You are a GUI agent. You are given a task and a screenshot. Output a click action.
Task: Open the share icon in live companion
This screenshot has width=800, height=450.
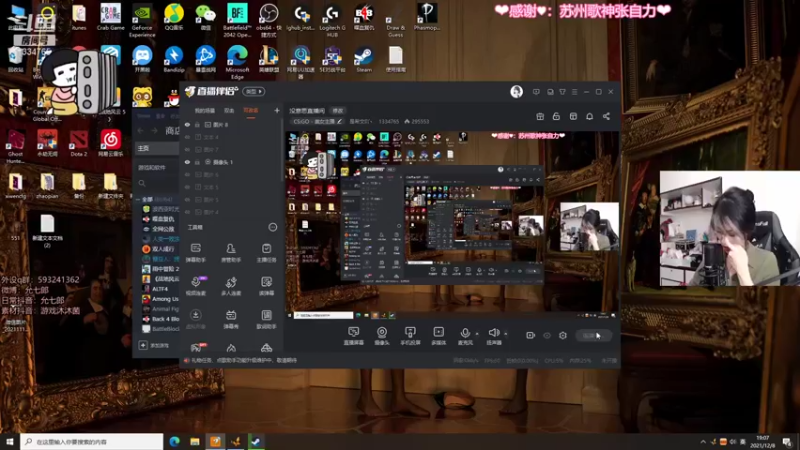[606, 116]
